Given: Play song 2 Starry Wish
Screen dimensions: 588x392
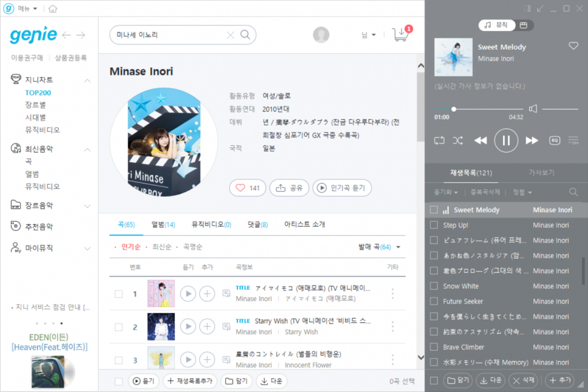Looking at the screenshot, I should pos(189,327).
